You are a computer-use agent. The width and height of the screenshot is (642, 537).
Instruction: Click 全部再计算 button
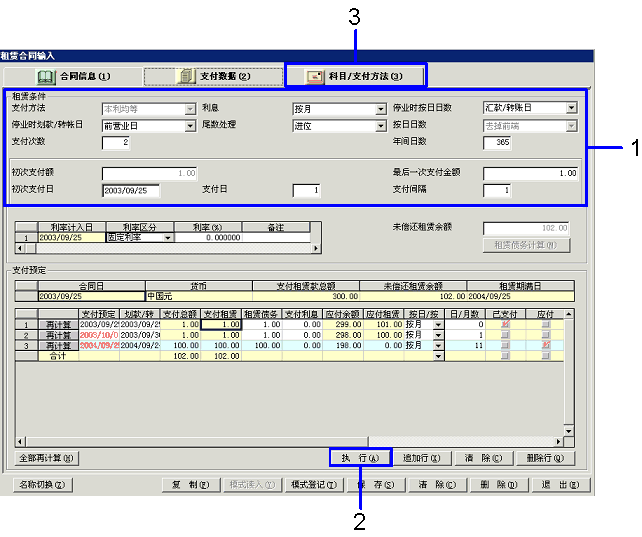pyautogui.click(x=47, y=458)
